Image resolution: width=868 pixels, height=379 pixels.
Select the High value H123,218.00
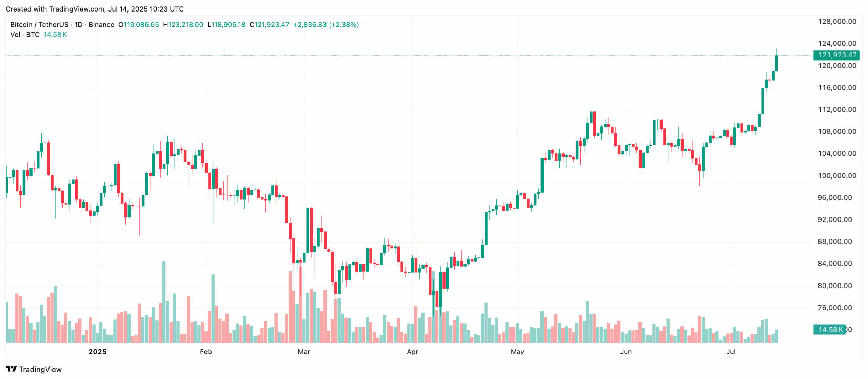point(183,25)
